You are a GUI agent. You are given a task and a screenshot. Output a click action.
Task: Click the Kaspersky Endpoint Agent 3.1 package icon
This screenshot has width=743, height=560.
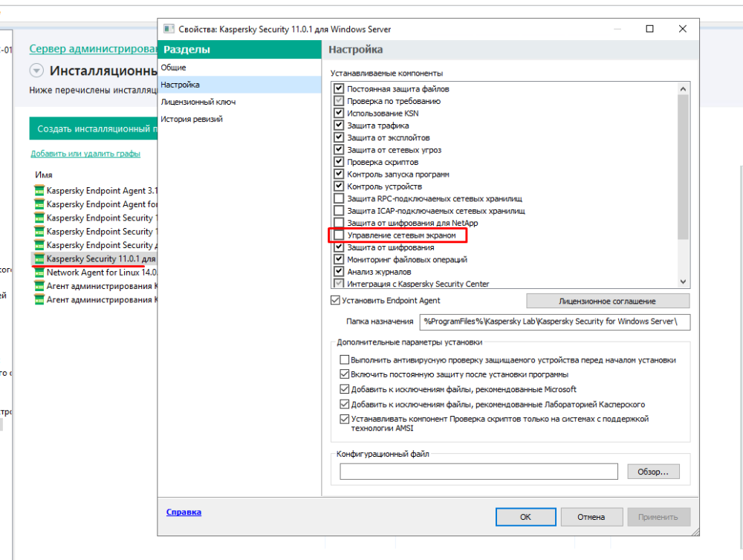39,190
